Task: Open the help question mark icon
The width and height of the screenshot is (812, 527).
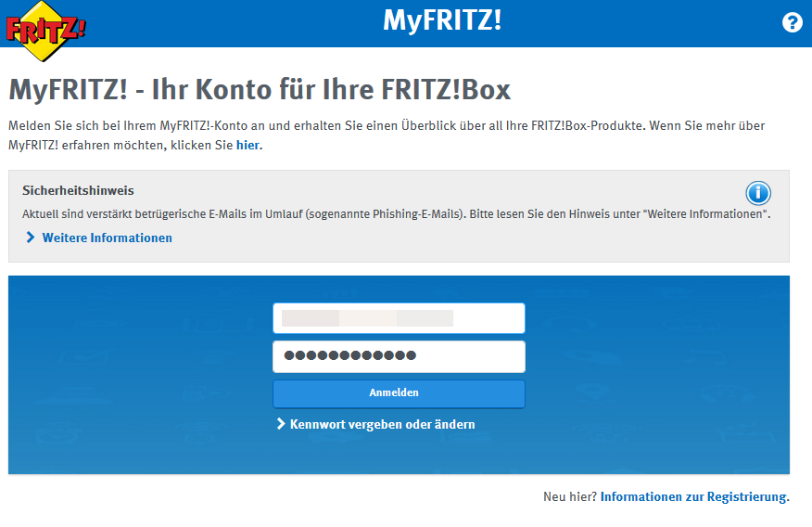Action: [x=792, y=23]
